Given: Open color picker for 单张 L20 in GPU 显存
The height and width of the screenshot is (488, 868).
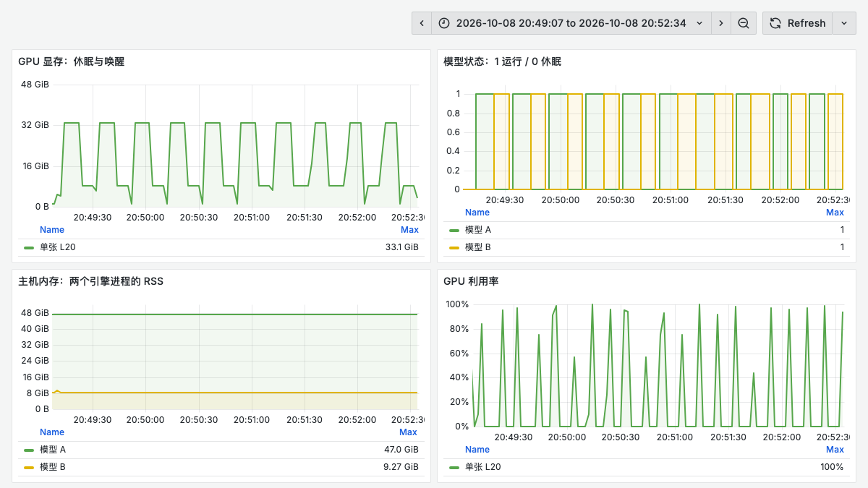Looking at the screenshot, I should coord(29,247).
